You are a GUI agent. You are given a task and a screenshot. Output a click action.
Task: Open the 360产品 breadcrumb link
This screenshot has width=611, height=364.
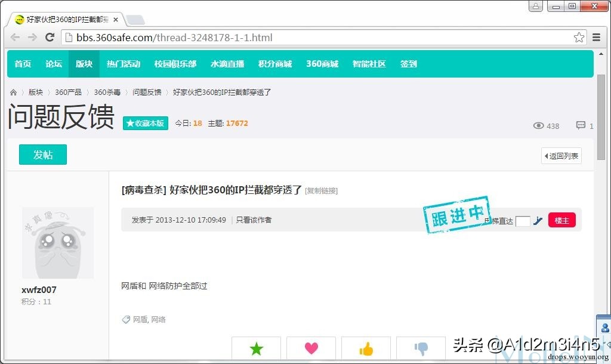coord(68,92)
